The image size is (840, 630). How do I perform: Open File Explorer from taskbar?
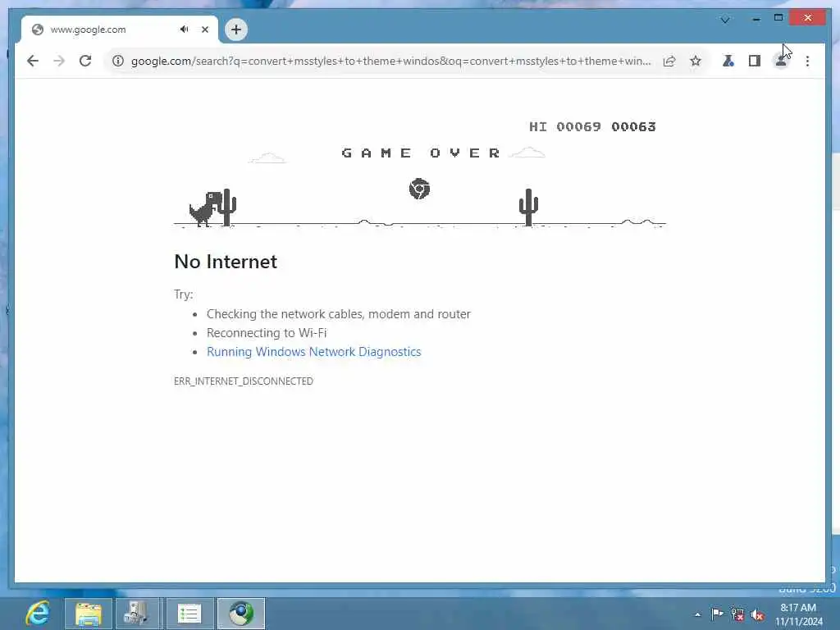click(x=89, y=614)
